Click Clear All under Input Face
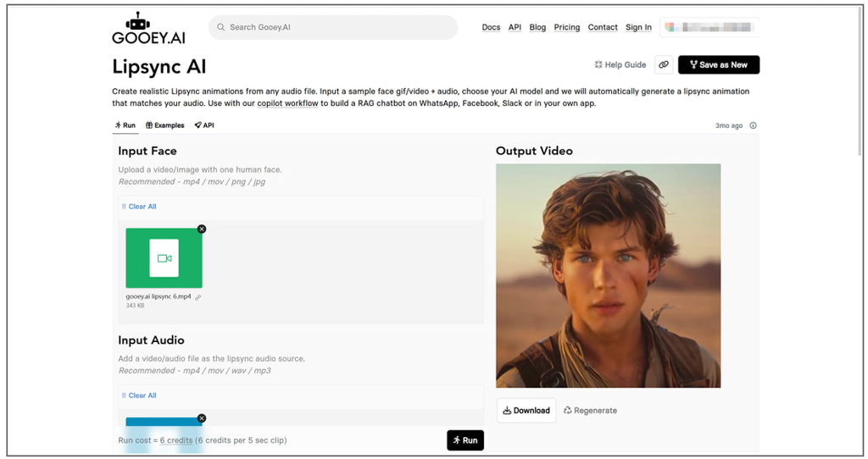This screenshot has height=459, width=868. 142,207
